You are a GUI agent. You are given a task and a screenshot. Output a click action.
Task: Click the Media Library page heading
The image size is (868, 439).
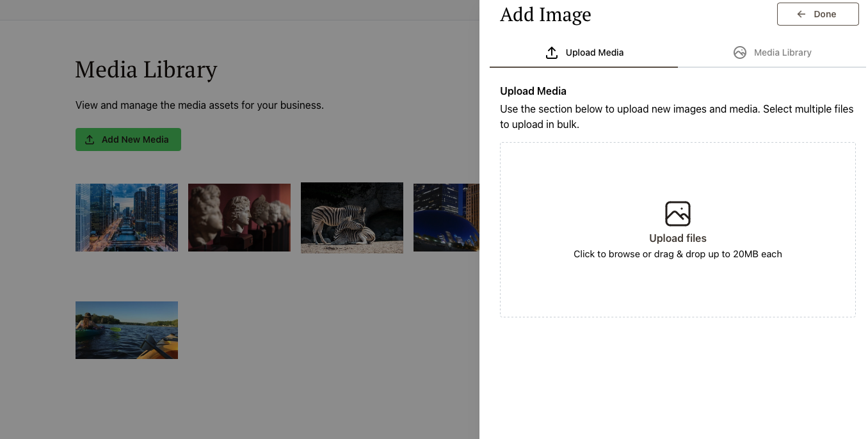point(146,70)
